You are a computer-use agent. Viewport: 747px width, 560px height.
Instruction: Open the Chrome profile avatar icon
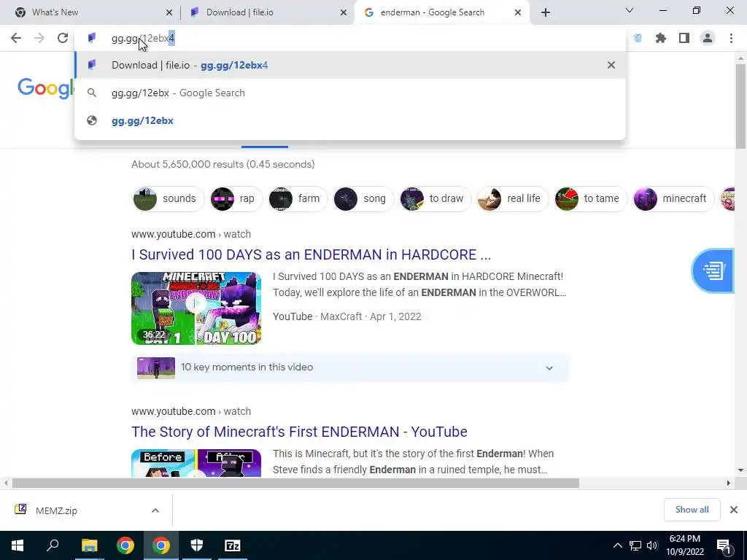(x=708, y=38)
